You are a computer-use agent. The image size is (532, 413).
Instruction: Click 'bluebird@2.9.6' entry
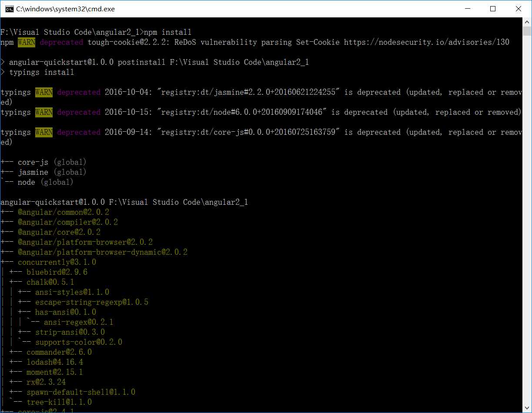[x=57, y=272]
